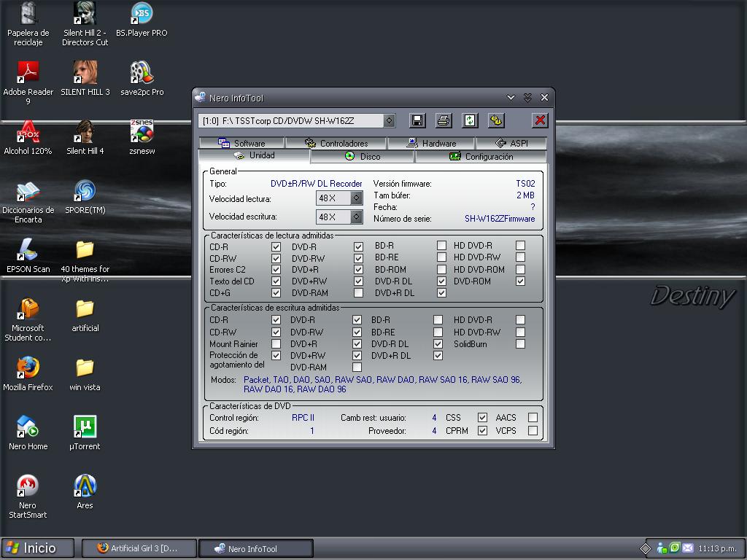
Task: Toggle the DVD-ROM read feature checkbox
Action: click(x=520, y=281)
